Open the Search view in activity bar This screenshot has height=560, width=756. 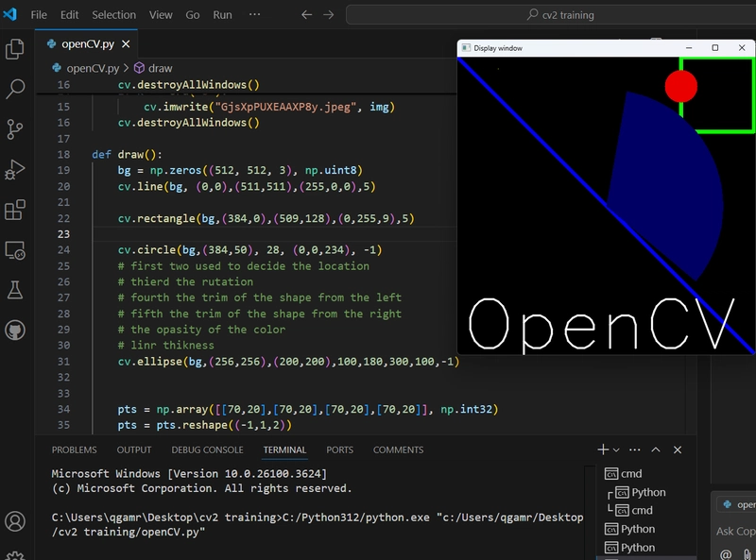[15, 89]
